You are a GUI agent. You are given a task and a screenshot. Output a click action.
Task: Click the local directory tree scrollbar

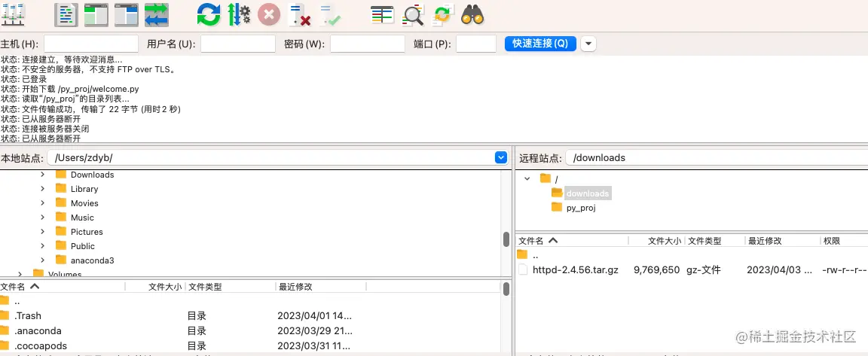coord(506,239)
